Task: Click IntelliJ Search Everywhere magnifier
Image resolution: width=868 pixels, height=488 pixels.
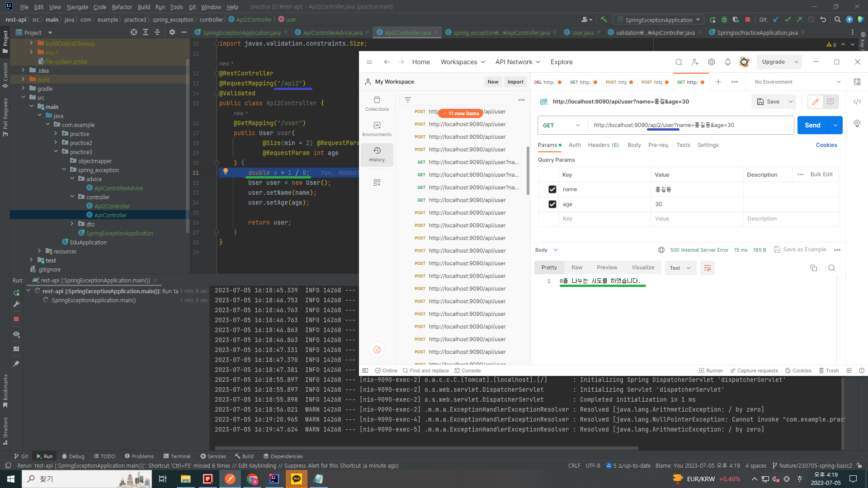Action: pos(838,19)
